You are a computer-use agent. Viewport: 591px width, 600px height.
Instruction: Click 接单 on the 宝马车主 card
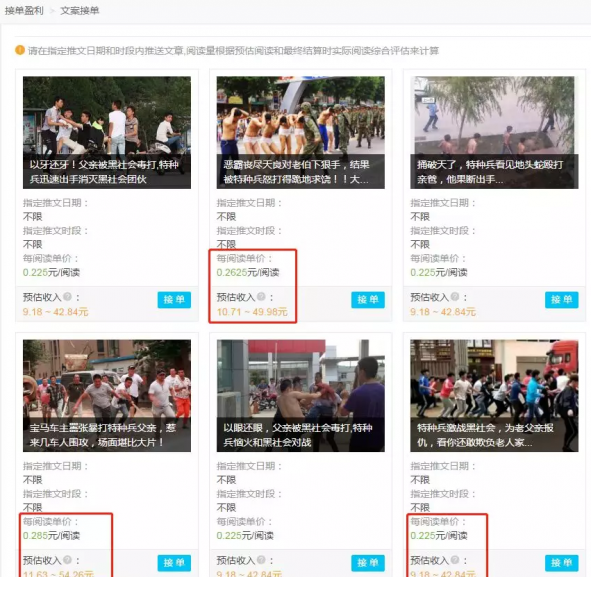(174, 563)
